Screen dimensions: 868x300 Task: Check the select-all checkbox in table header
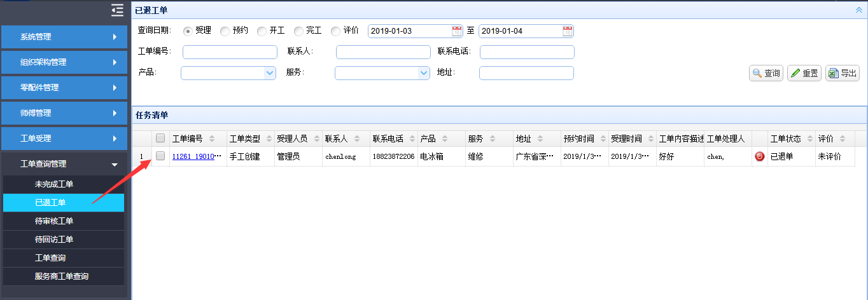coord(160,138)
